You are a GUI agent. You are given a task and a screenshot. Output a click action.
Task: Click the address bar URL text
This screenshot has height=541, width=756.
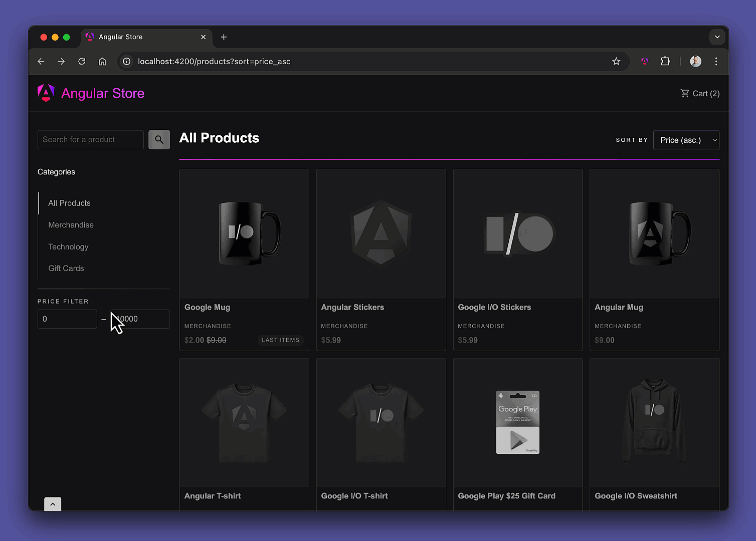214,61
